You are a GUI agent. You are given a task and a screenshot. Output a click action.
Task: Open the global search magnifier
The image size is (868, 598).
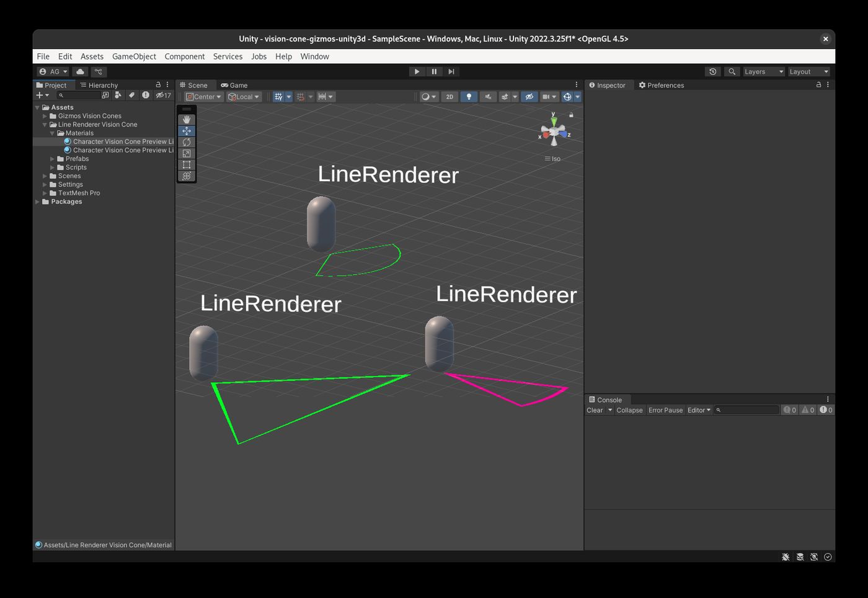pyautogui.click(x=732, y=71)
